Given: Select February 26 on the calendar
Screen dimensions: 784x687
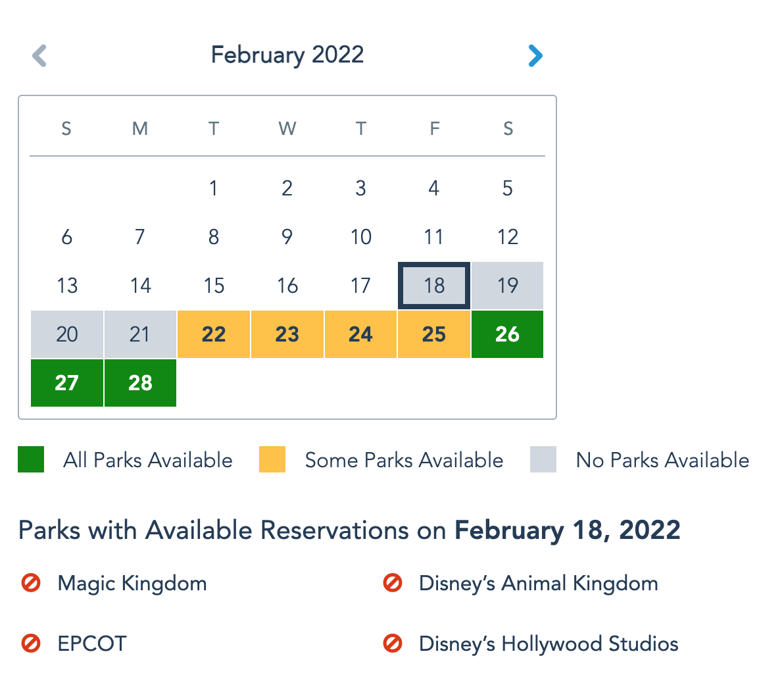Looking at the screenshot, I should click(x=507, y=334).
